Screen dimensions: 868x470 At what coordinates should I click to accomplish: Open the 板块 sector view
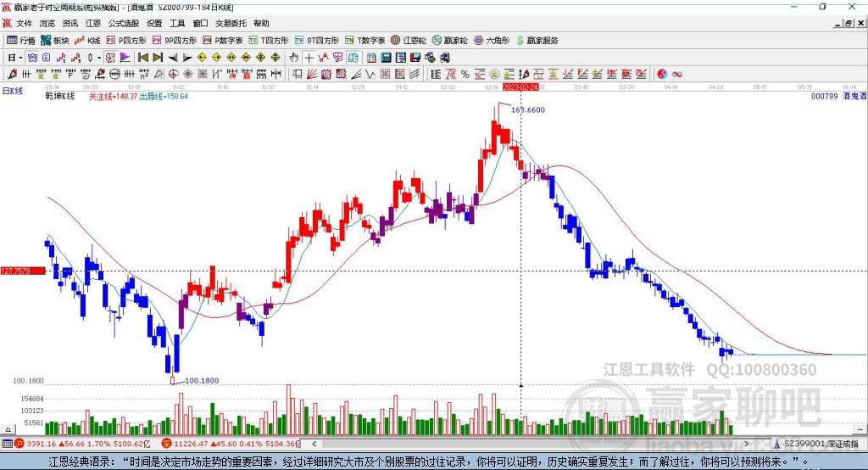[x=54, y=41]
